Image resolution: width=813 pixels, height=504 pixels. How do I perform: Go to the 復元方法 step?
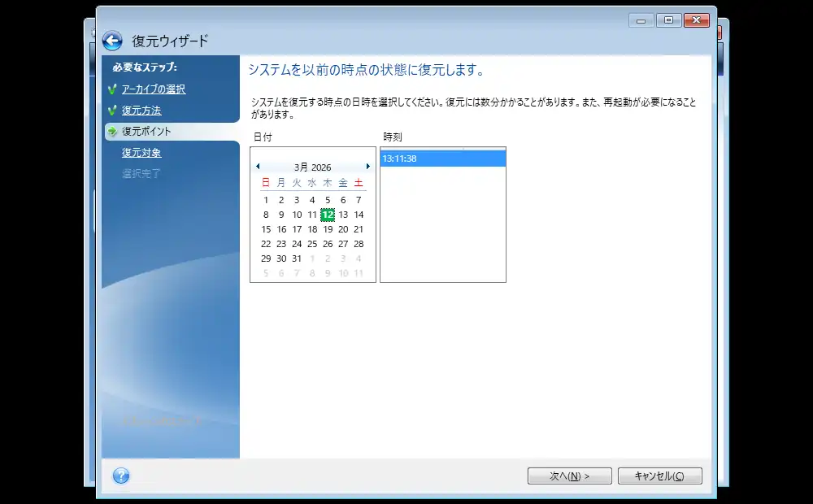click(x=141, y=111)
